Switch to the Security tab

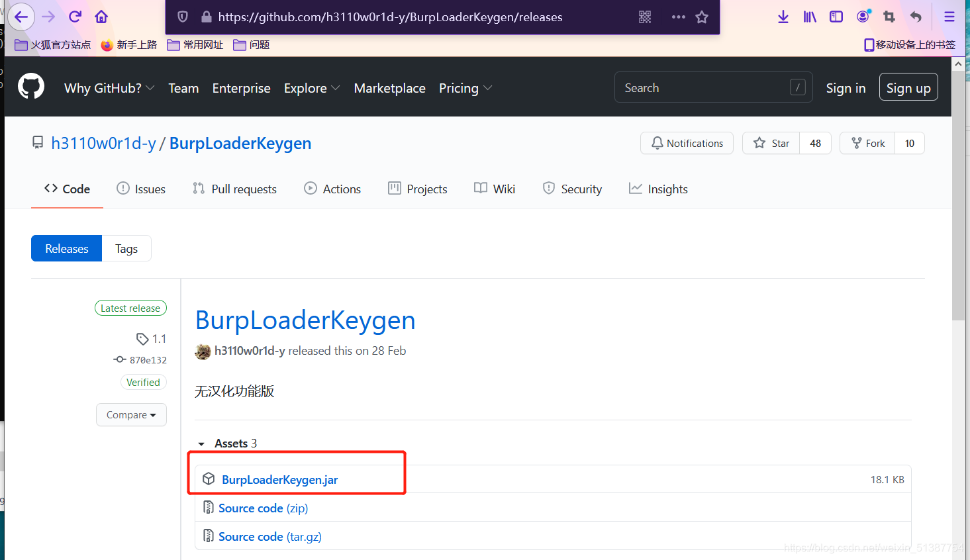tap(572, 189)
